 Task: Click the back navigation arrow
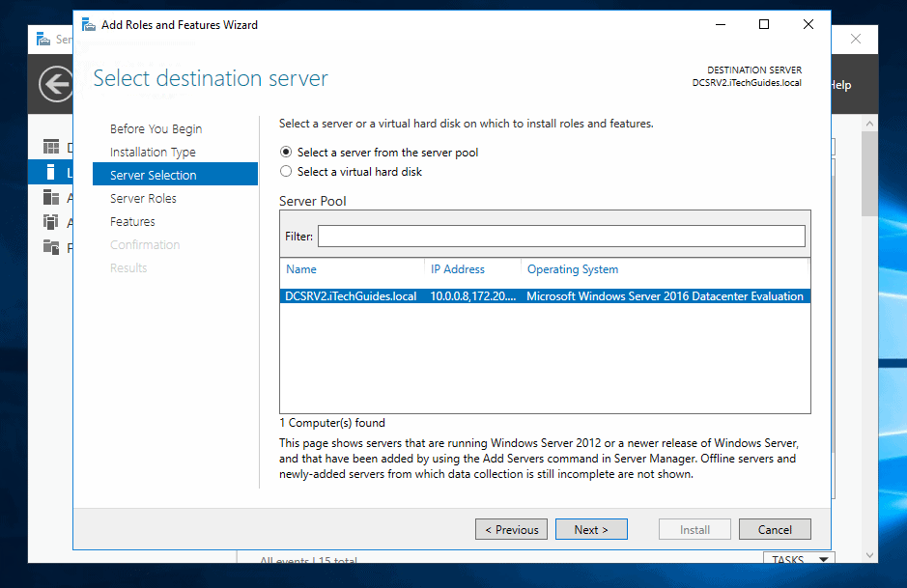(53, 84)
